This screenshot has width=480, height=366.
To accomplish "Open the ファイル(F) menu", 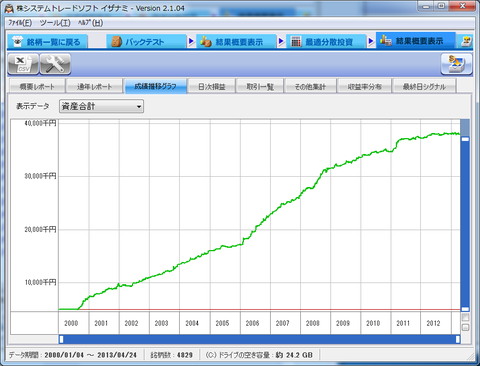I will pos(20,23).
